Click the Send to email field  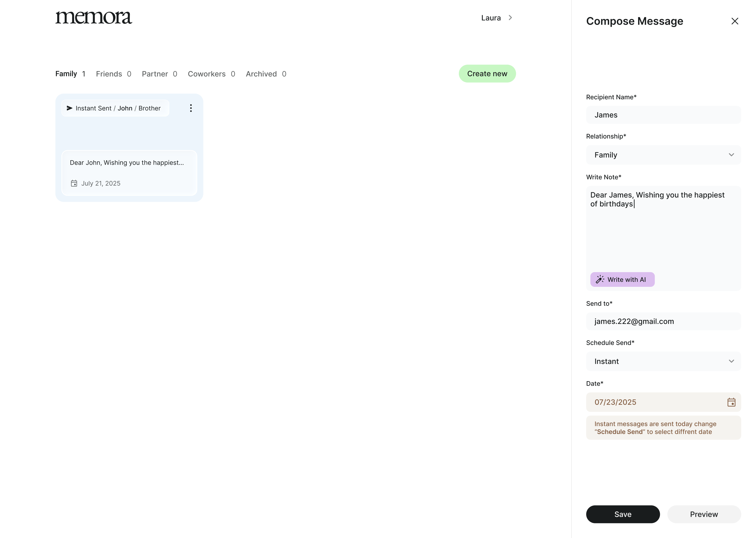pyautogui.click(x=663, y=321)
